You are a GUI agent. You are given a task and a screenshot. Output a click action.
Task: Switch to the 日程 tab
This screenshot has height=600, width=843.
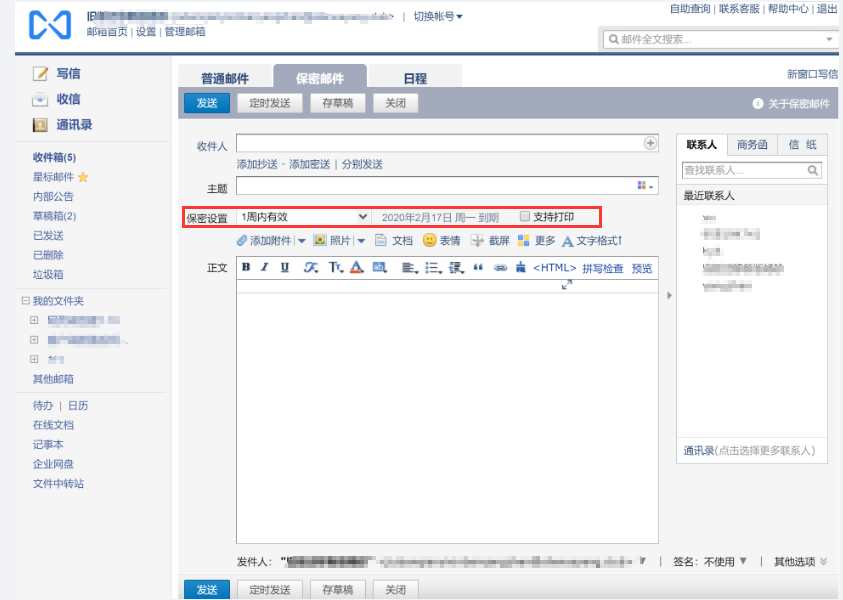coord(414,76)
